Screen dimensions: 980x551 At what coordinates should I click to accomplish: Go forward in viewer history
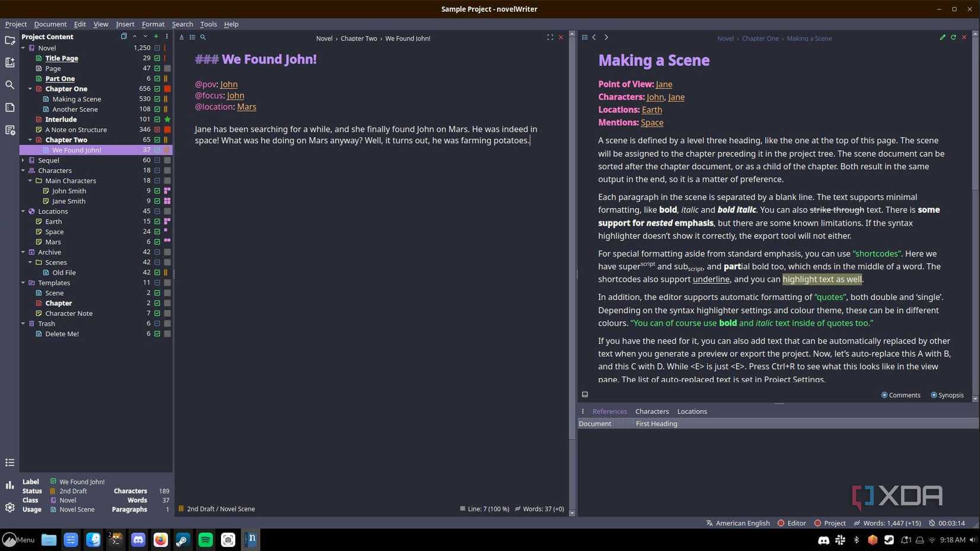[x=606, y=37]
